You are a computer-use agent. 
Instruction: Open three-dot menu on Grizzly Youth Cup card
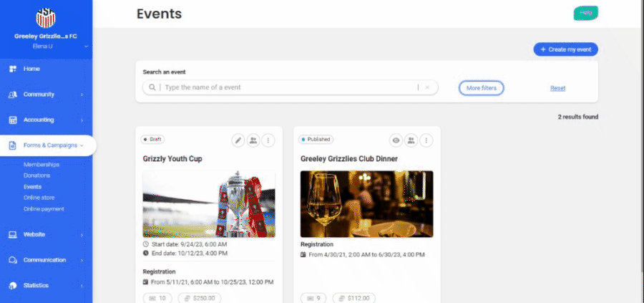click(x=268, y=140)
